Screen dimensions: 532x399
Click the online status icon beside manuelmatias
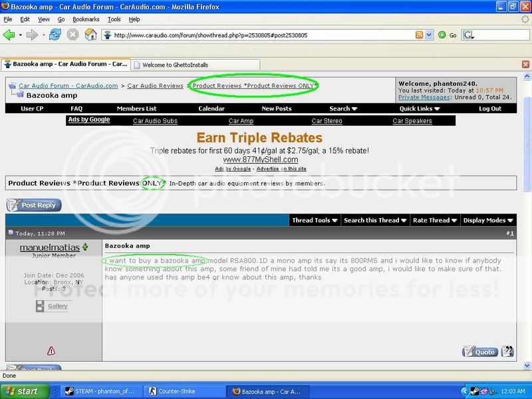85,247
